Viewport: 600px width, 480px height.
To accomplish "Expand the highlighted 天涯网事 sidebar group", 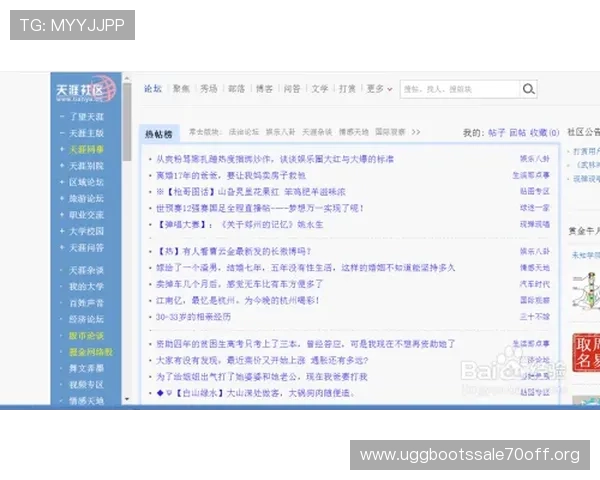I will click(x=62, y=149).
